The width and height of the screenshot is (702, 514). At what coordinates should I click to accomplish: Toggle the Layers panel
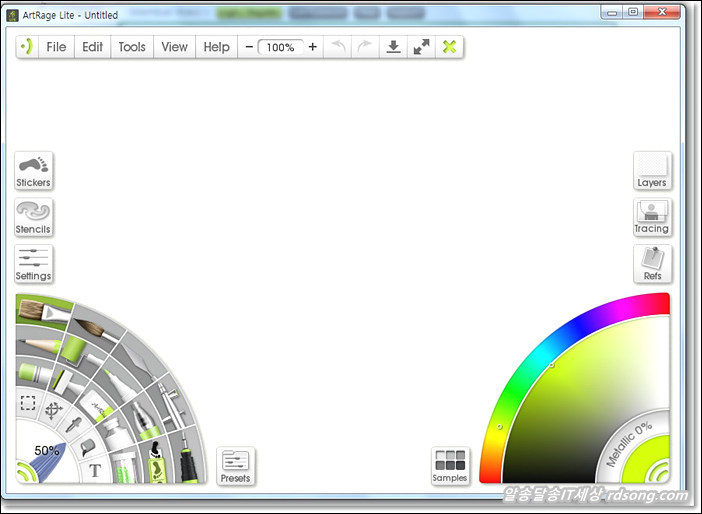[x=652, y=170]
